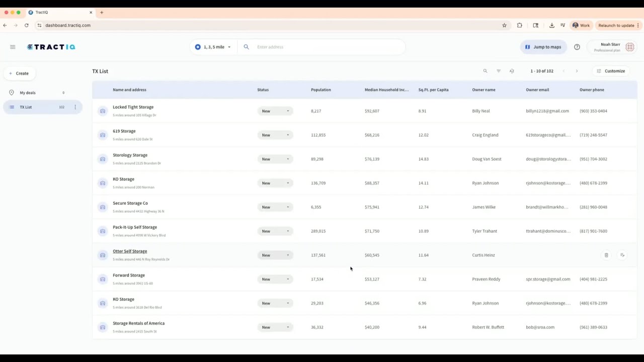This screenshot has height=362, width=644.
Task: Open a new browser tab
Action: click(x=102, y=12)
